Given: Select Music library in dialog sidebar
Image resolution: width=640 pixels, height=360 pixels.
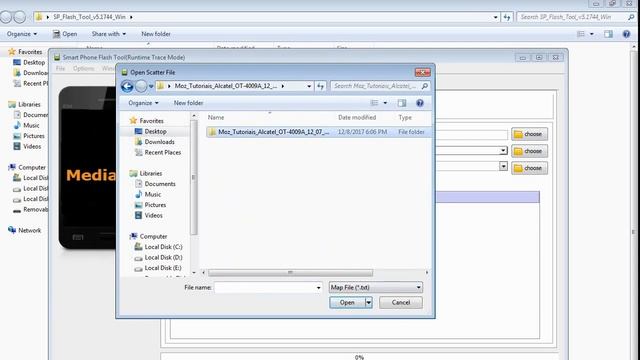Looking at the screenshot, I should (152, 194).
